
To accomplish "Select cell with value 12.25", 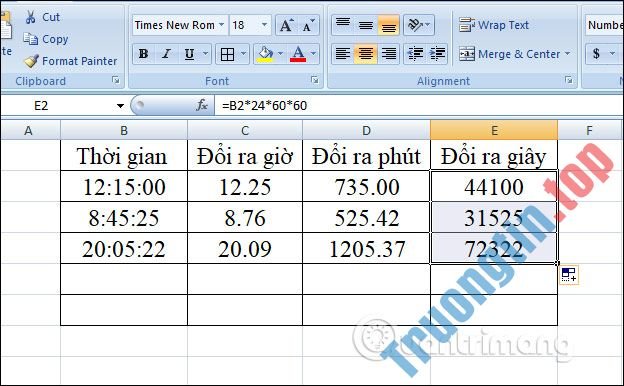I will pos(245,187).
